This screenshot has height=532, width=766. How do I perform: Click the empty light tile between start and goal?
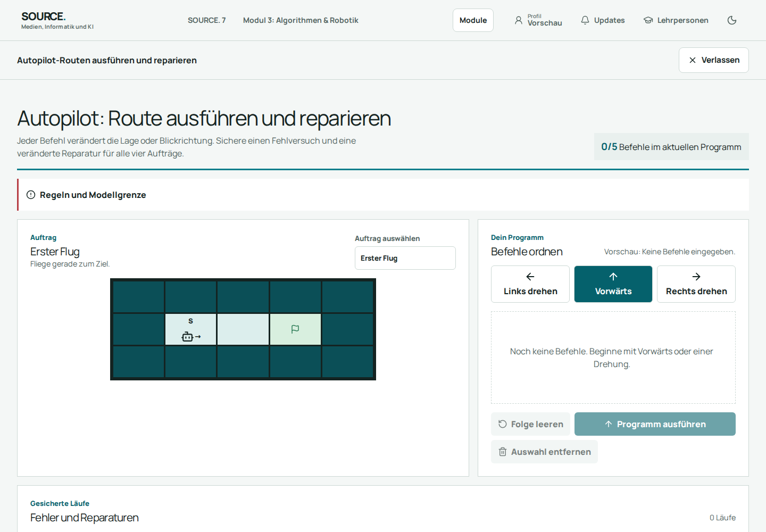(x=243, y=329)
